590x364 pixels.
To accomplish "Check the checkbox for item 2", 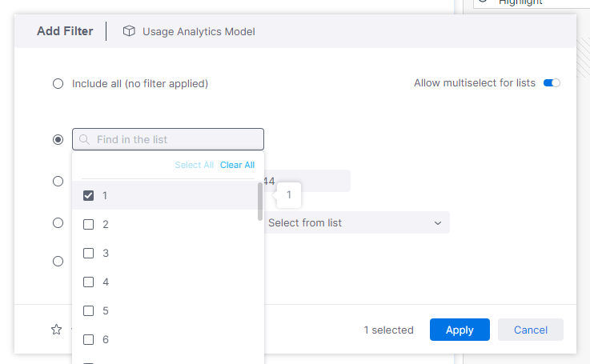I will [89, 224].
